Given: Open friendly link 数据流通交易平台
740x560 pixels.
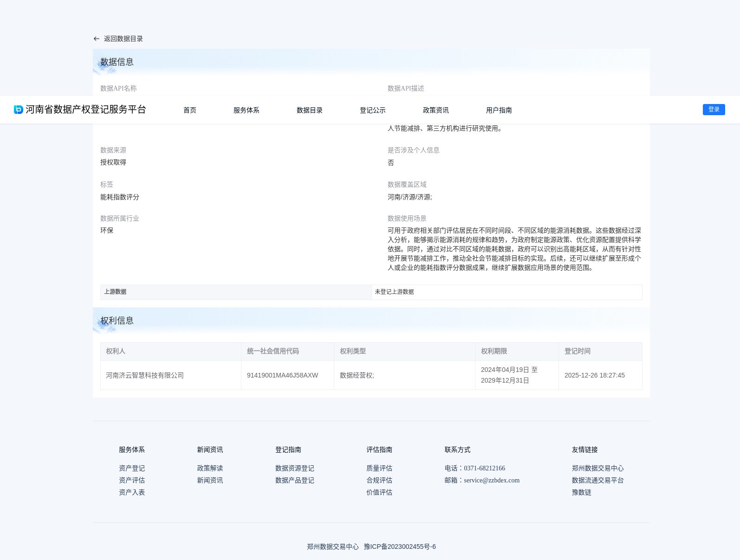Looking at the screenshot, I should pyautogui.click(x=598, y=480).
